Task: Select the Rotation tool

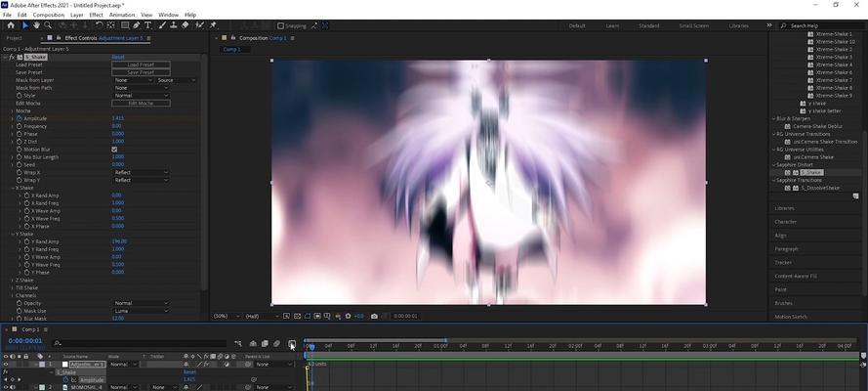Action: point(99,25)
